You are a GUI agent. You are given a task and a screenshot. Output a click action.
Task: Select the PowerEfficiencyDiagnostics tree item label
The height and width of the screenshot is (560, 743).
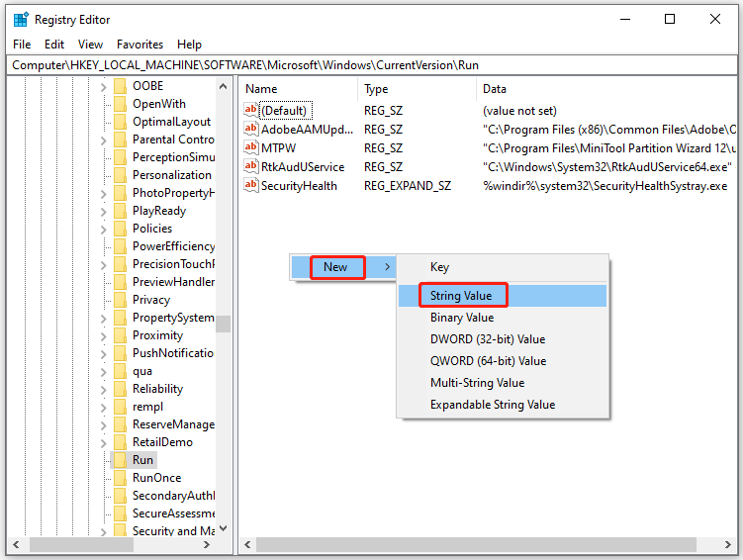(x=173, y=246)
